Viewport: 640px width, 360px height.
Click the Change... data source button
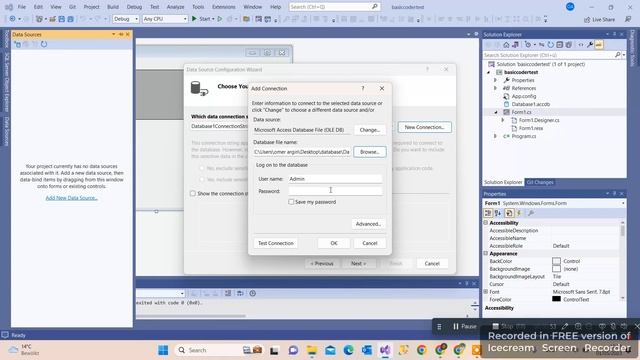369,130
